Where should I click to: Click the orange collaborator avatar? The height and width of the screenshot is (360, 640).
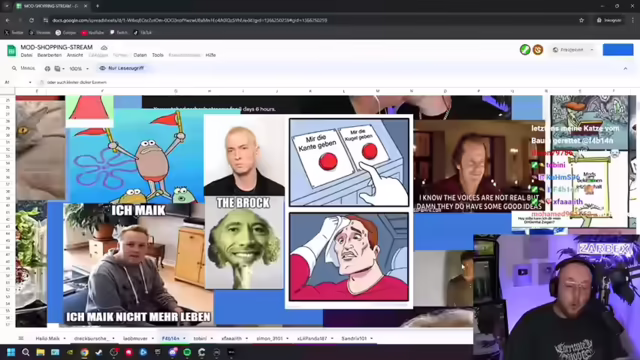[538, 50]
